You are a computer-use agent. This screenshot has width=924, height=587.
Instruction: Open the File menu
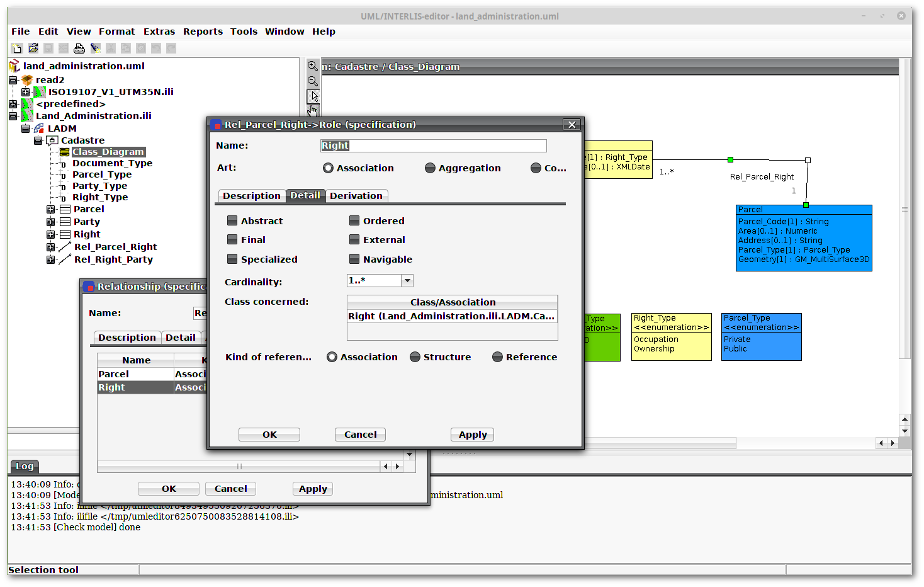pos(21,31)
